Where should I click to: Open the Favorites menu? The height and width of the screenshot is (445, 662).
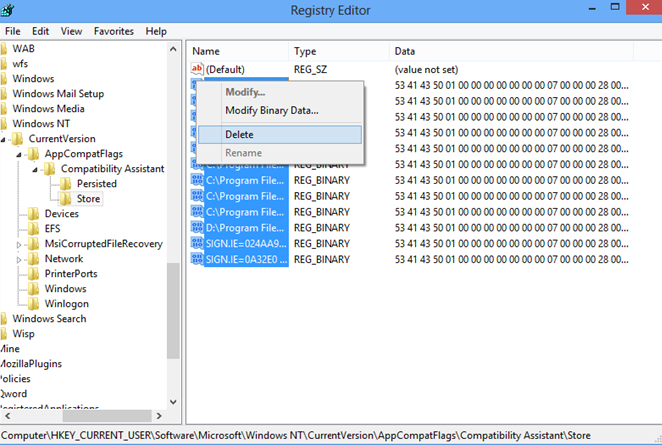point(113,31)
